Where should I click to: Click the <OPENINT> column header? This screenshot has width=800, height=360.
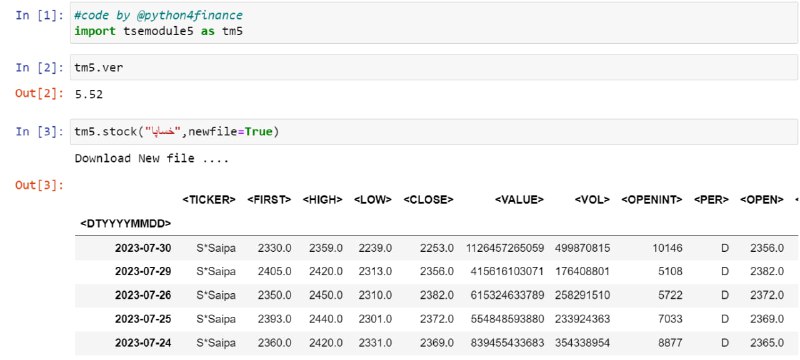652,200
